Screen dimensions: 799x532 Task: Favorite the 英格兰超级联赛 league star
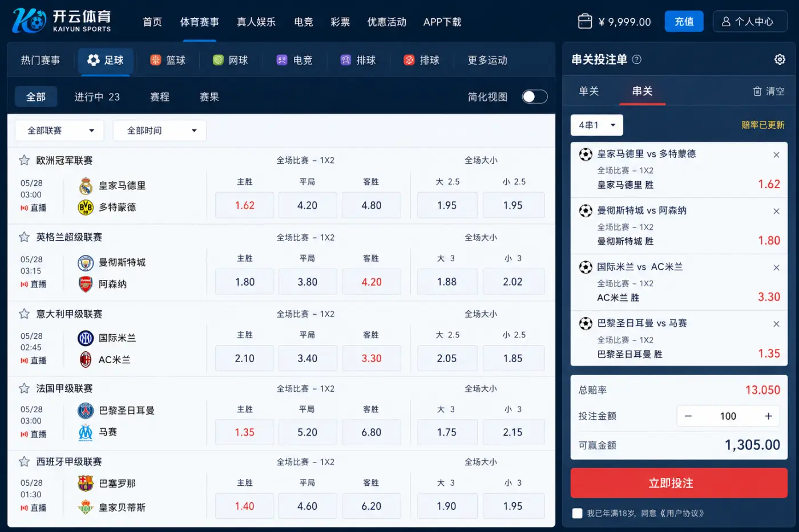24,237
